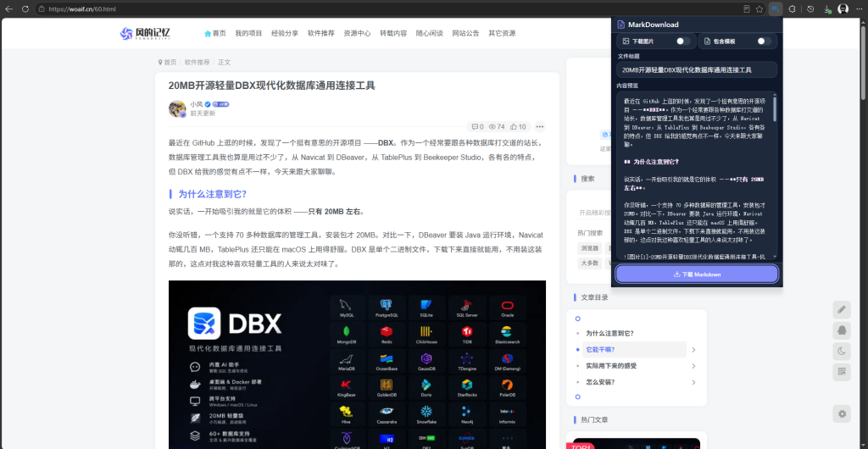Click the MarkDownload extension toolbar icon

click(x=776, y=8)
